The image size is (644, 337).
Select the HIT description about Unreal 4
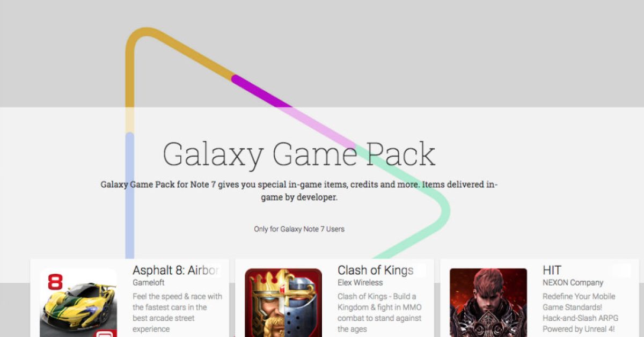(580, 313)
